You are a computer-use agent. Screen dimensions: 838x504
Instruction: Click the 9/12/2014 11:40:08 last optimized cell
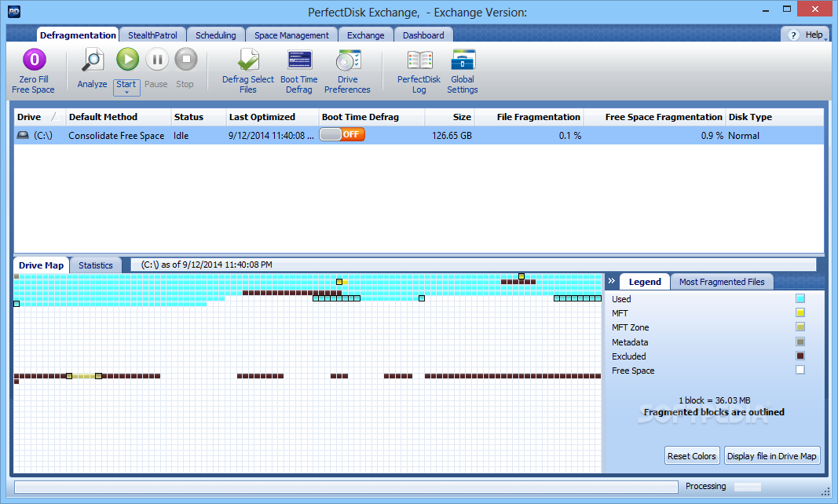270,136
